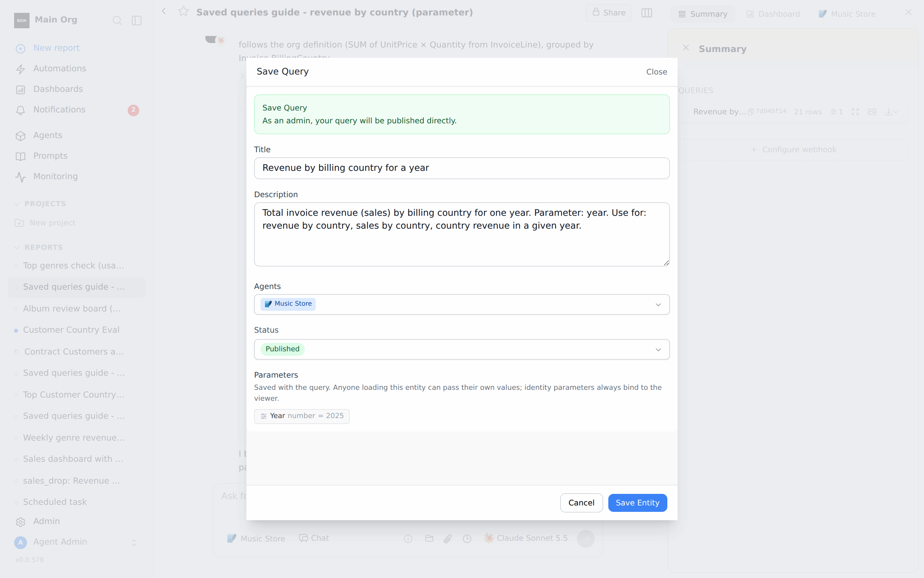Open the Claude Sonnet 5.5 model selector
Screen dimensions: 924x578
point(526,538)
